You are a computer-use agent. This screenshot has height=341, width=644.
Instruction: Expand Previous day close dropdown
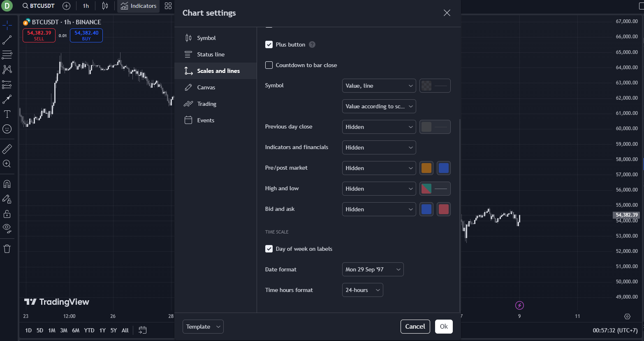click(x=379, y=127)
